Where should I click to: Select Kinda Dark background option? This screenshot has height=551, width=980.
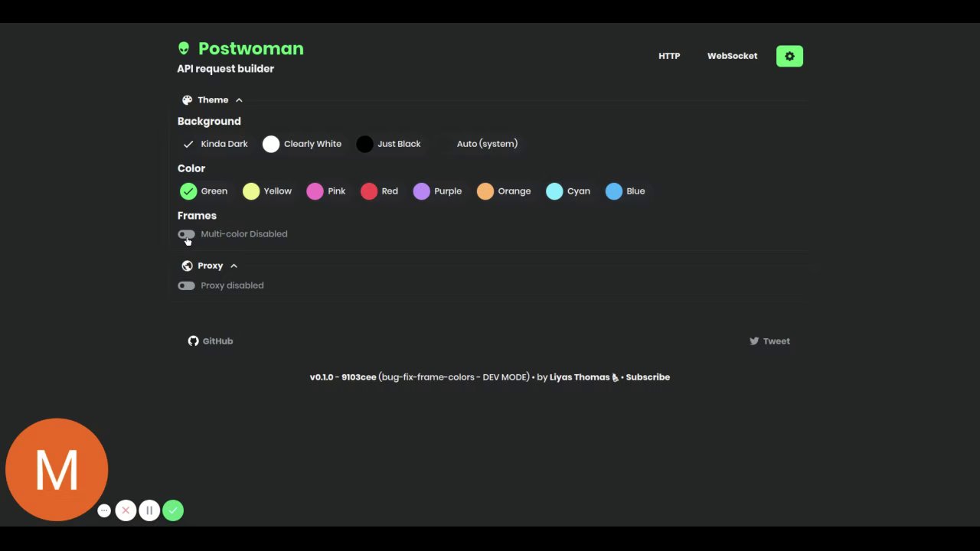tap(214, 144)
